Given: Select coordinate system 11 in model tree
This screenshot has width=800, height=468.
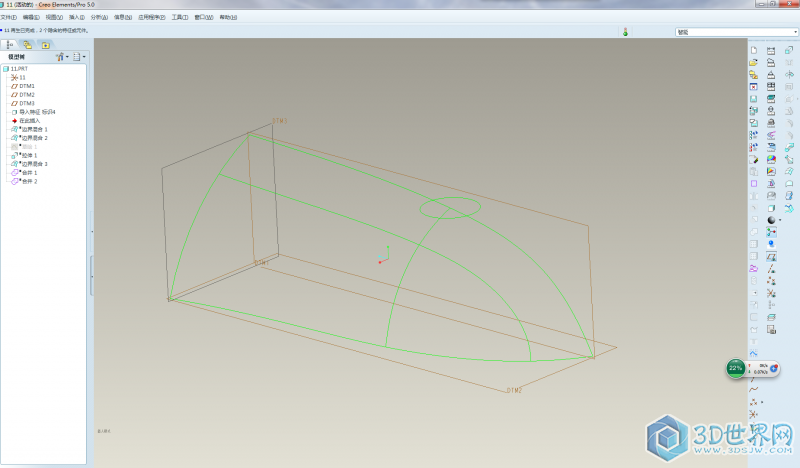Looking at the screenshot, I should [18, 77].
